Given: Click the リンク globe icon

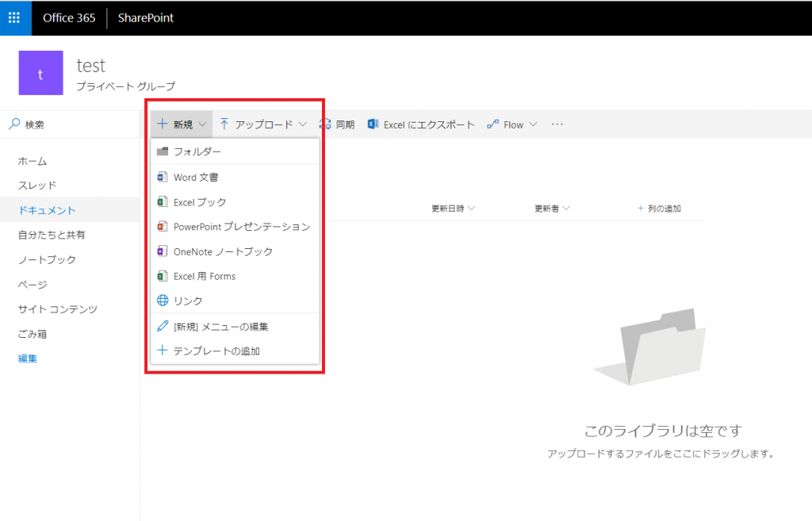Looking at the screenshot, I should pyautogui.click(x=163, y=301).
